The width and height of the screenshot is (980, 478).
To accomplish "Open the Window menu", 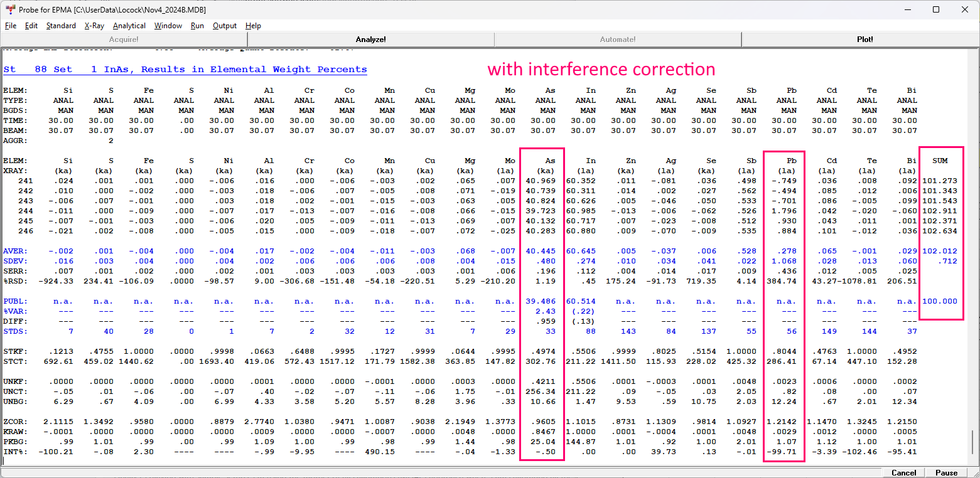I will tap(168, 26).
